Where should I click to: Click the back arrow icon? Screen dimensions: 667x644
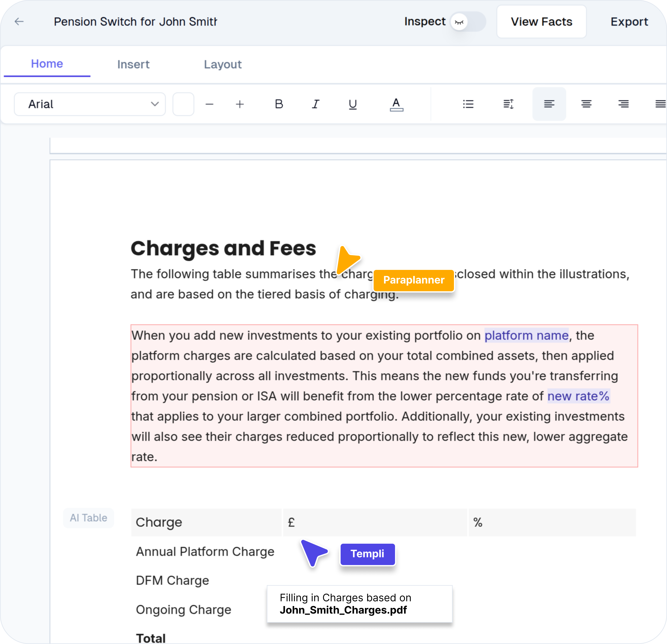pyautogui.click(x=19, y=22)
